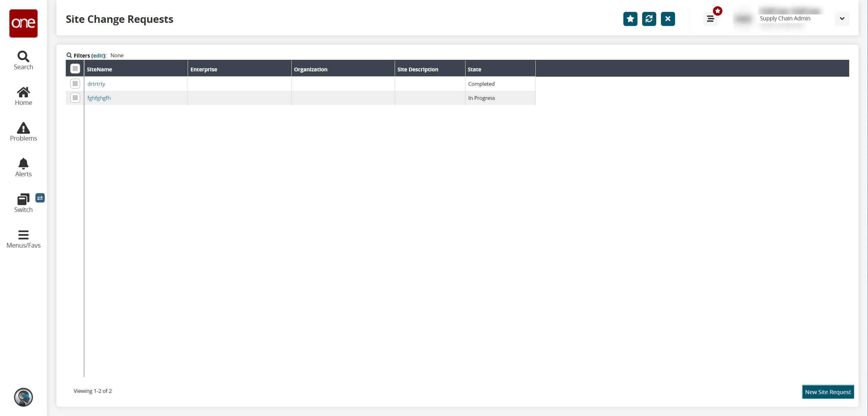This screenshot has width=868, height=416.
Task: Toggle the select-all header checkbox
Action: (75, 69)
